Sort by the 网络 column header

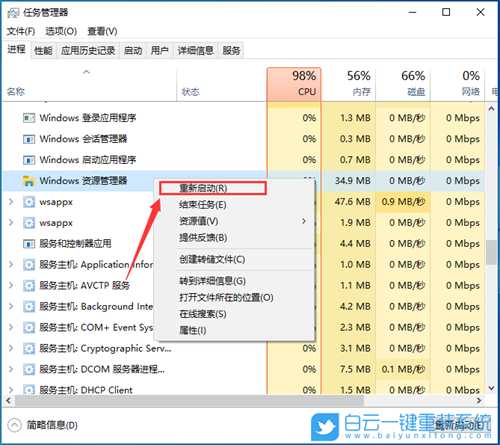coord(457,84)
